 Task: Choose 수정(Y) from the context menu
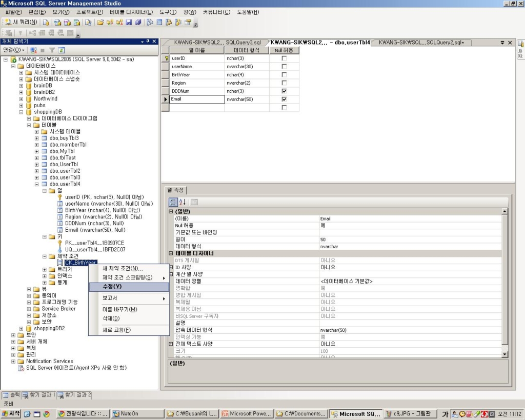(129, 287)
